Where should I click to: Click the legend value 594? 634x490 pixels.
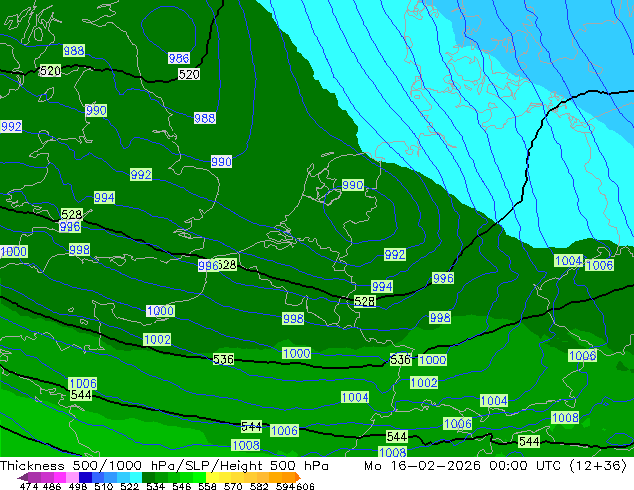click(285, 486)
